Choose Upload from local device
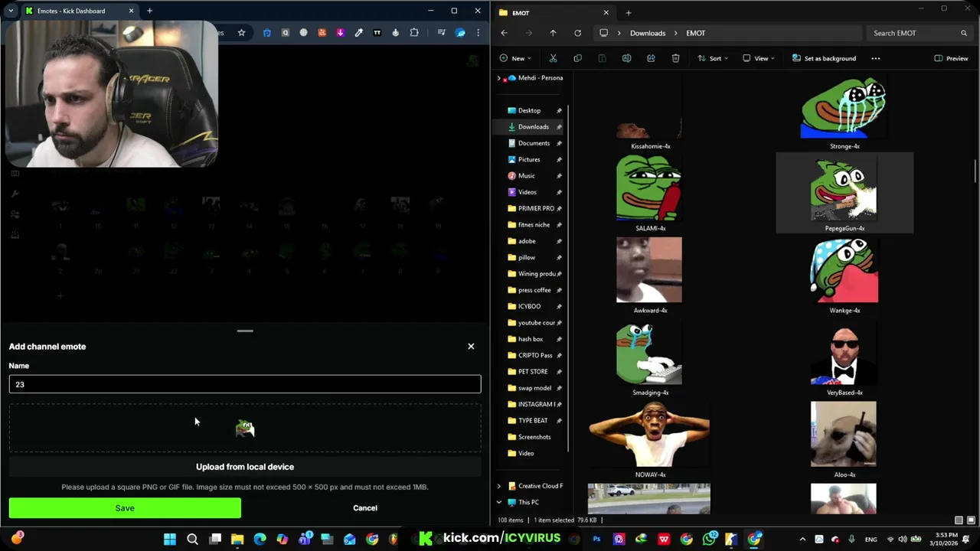 [245, 467]
